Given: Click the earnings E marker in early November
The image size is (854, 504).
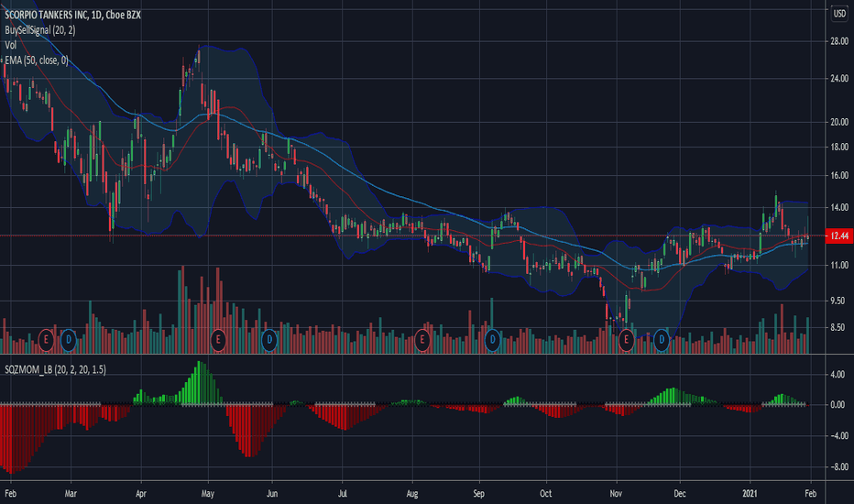Looking at the screenshot, I should pyautogui.click(x=627, y=340).
